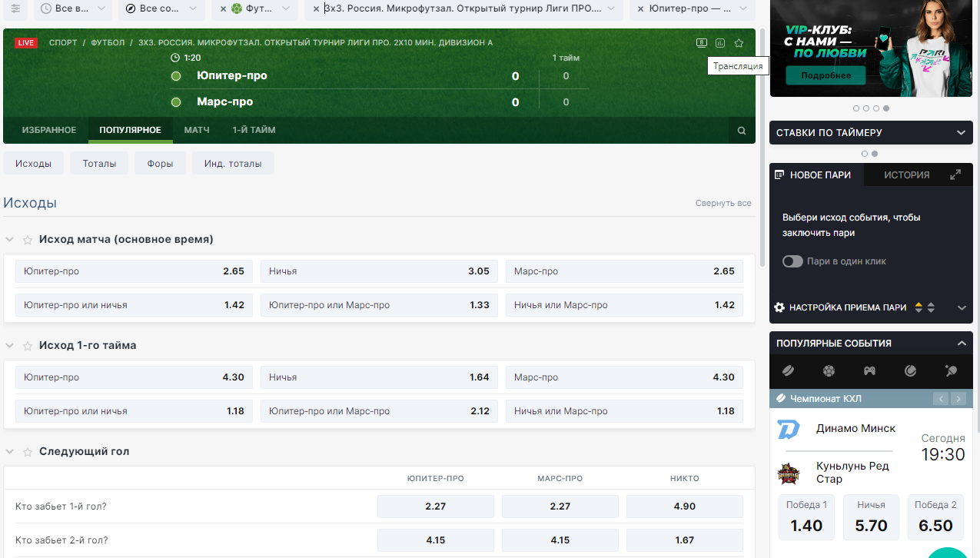Remove the Юпитер-про match filter X
This screenshot has width=980, height=558.
[x=641, y=8]
